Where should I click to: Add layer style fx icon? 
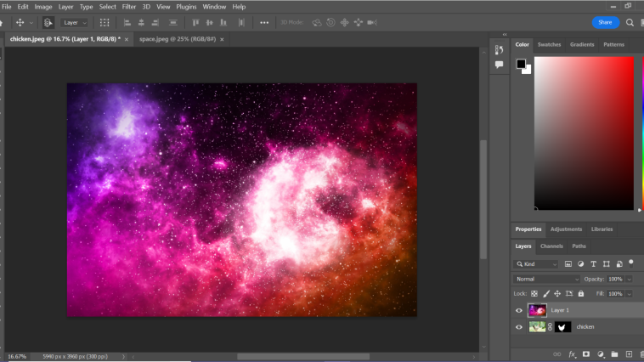pyautogui.click(x=572, y=354)
